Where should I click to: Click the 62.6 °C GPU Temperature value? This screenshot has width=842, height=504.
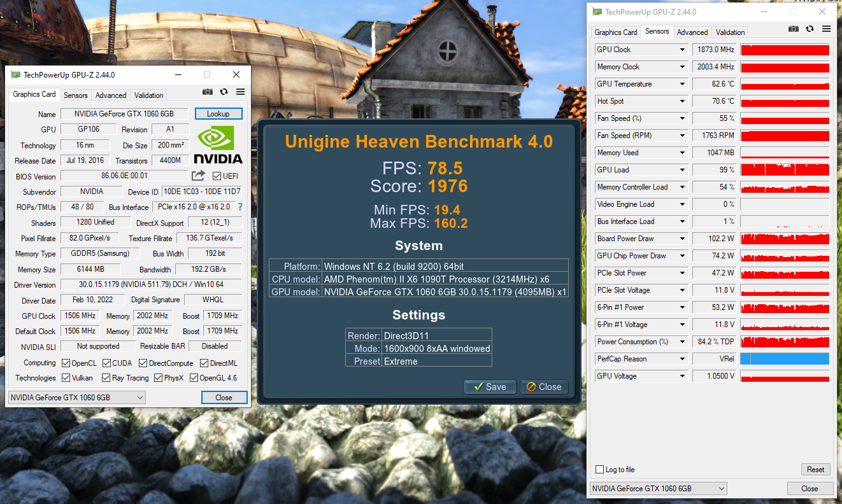pos(715,84)
